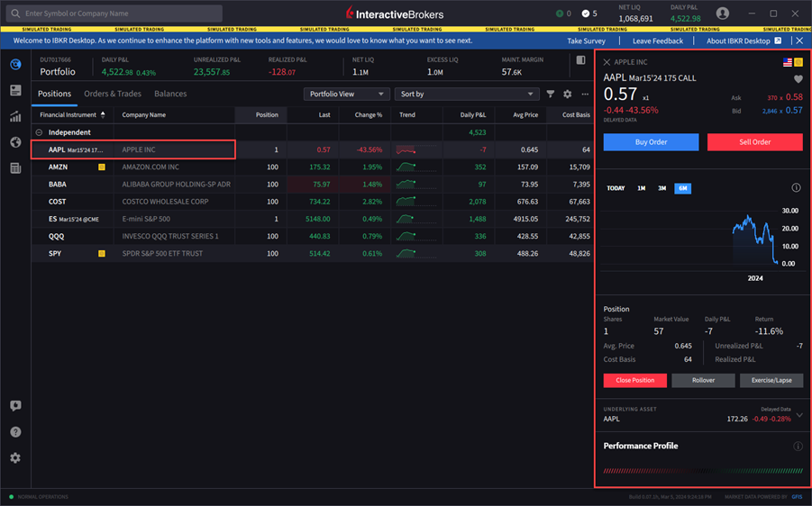
Task: Close the Apple Inc detail panel
Action: pyautogui.click(x=607, y=62)
